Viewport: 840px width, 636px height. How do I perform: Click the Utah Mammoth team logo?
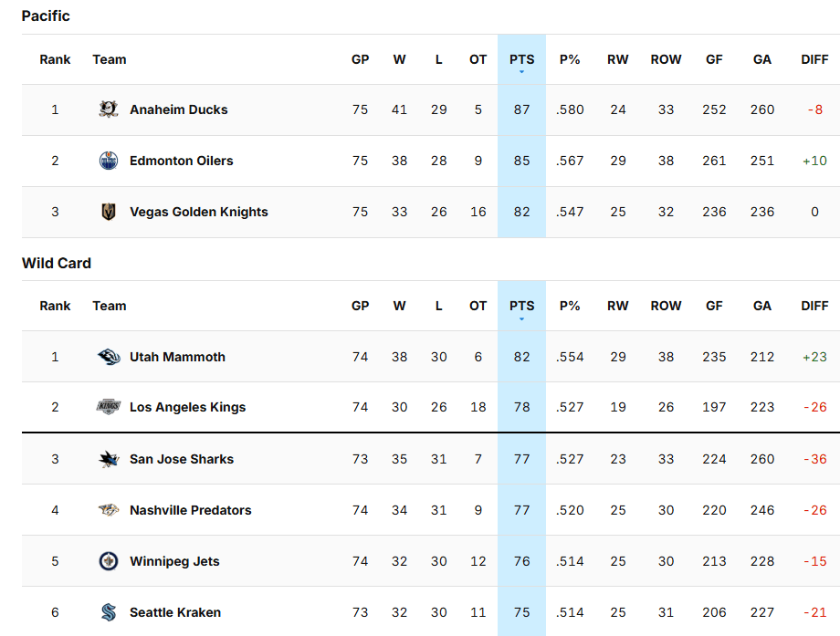pyautogui.click(x=109, y=357)
